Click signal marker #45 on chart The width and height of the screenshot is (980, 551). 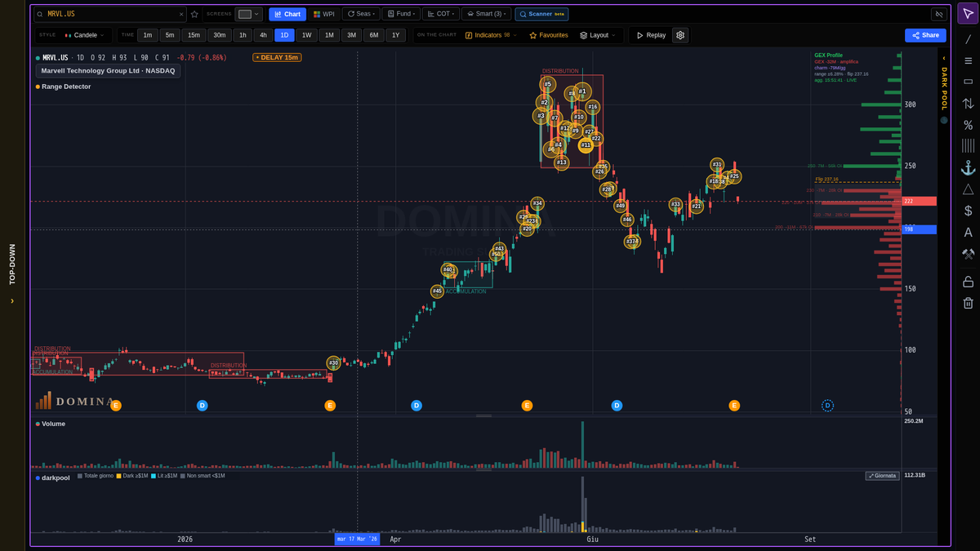437,291
